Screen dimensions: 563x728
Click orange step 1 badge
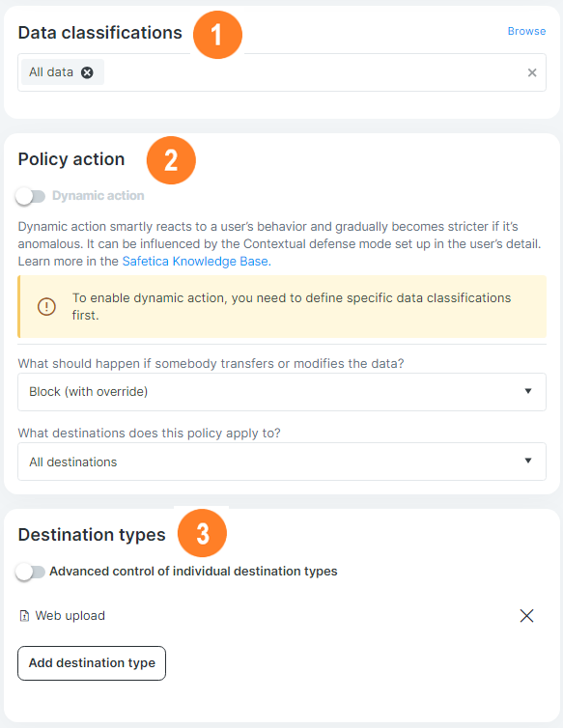coord(217,35)
